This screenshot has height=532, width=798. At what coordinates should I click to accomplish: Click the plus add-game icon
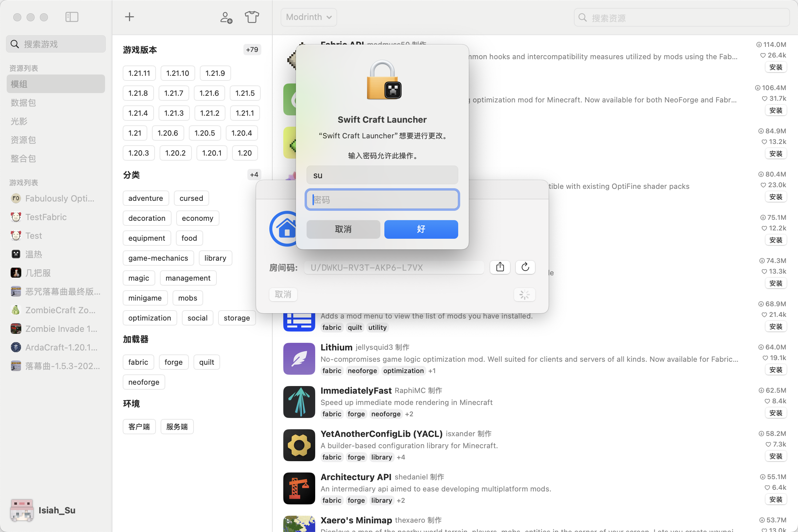coord(129,17)
